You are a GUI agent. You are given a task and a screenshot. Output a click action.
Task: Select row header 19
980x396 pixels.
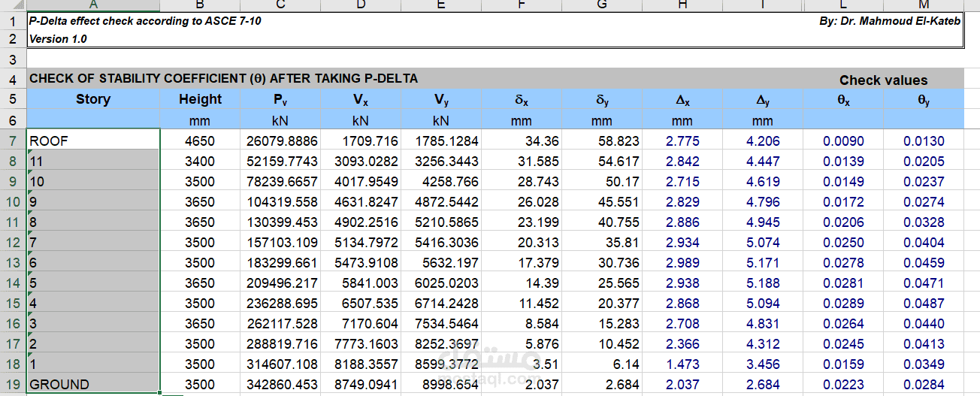[x=13, y=385]
